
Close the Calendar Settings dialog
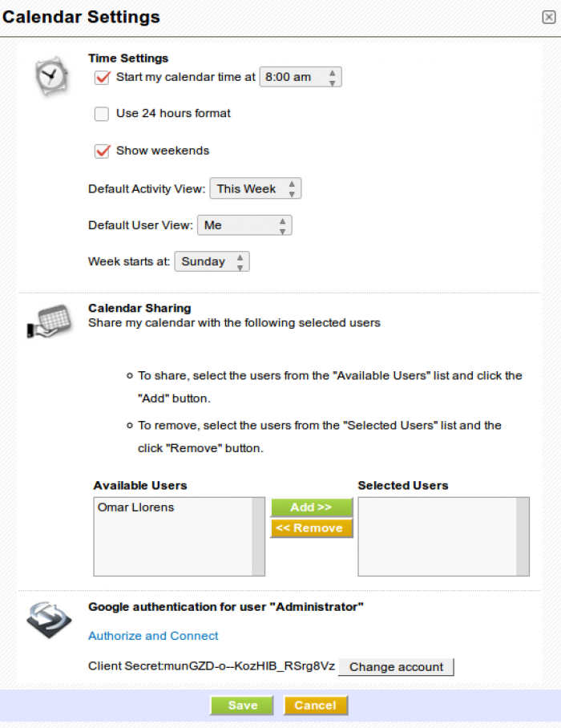coord(547,17)
